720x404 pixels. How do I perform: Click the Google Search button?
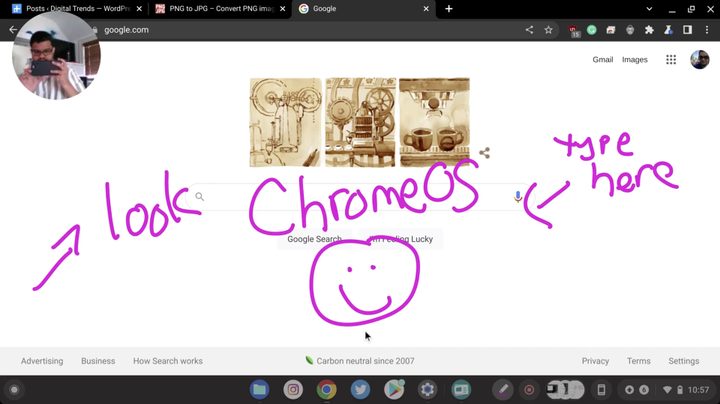coord(315,239)
